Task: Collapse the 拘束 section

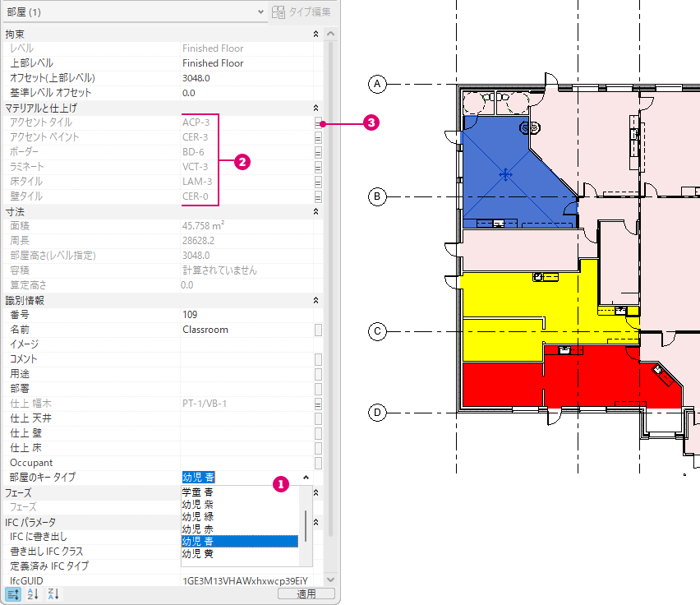Action: click(x=315, y=34)
